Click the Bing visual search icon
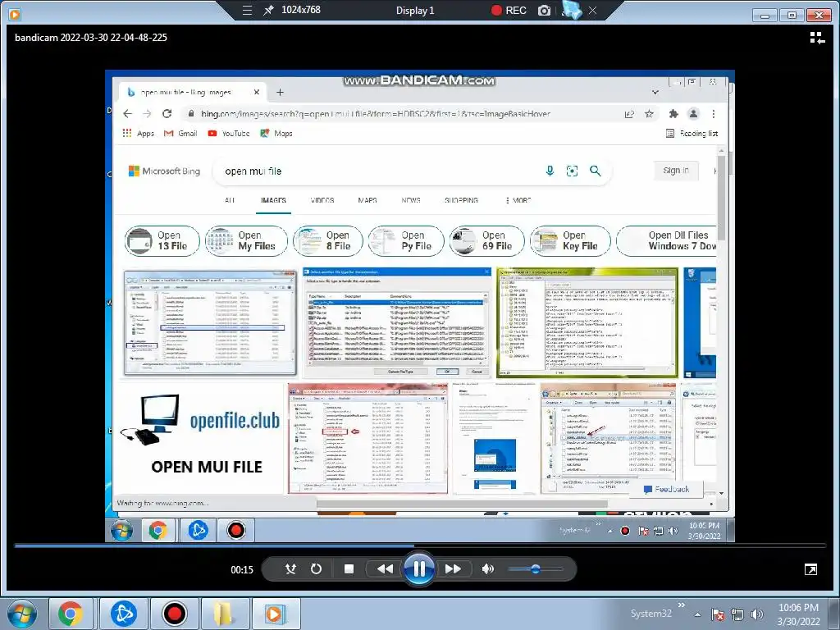Viewport: 840px width, 630px height. 572,171
